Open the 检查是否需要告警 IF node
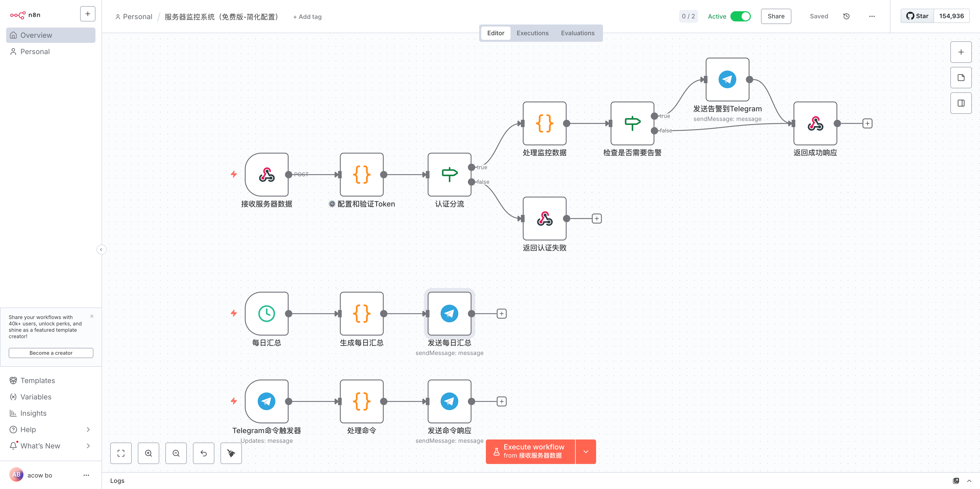Viewport: 980px width, 489px height. [632, 123]
